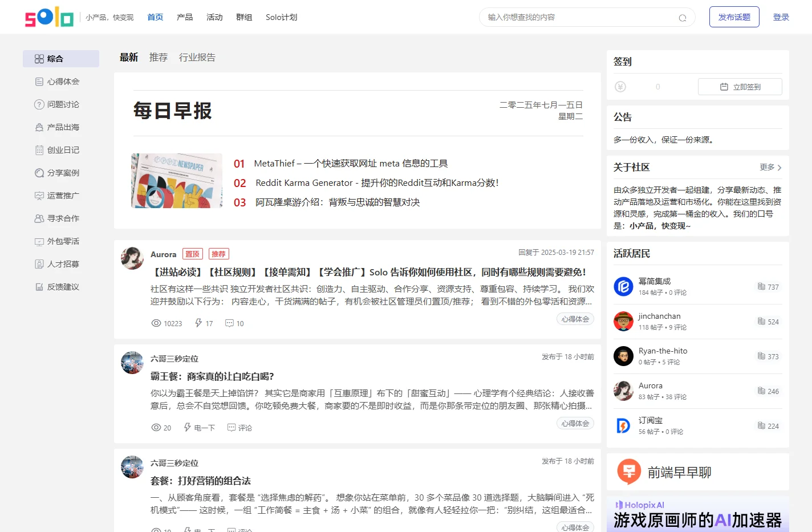Screen dimensions: 812x532
Task: Click the Ryan-the-hito avatar in 活跃居民
Action: [623, 356]
